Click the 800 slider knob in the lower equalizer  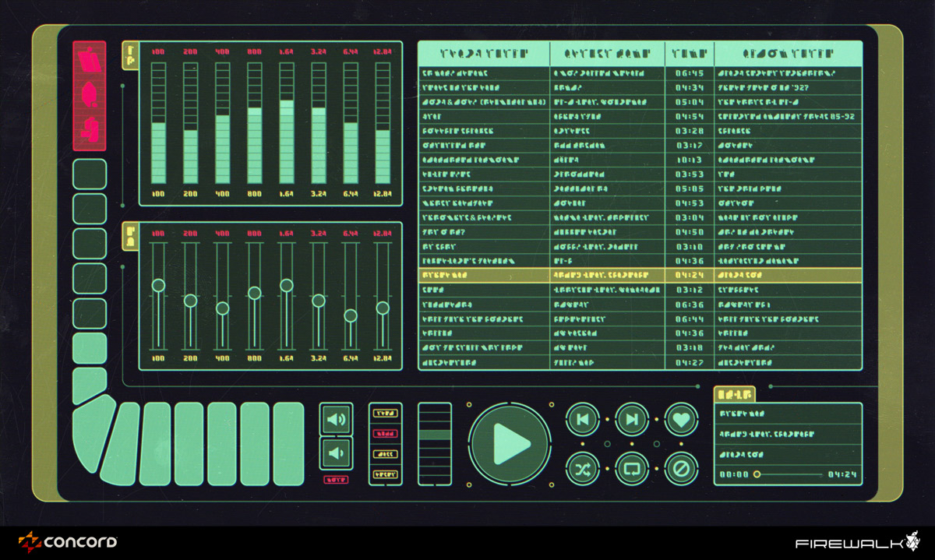pos(254,293)
